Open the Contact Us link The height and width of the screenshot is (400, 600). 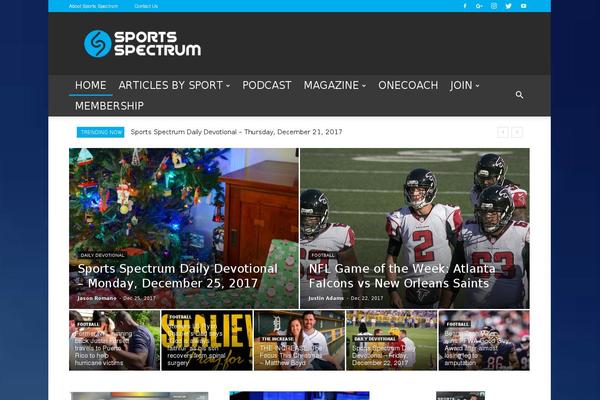pos(146,6)
